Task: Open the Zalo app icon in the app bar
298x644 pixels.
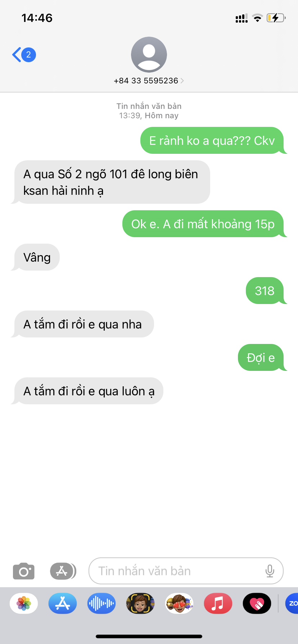Action: tap(292, 603)
